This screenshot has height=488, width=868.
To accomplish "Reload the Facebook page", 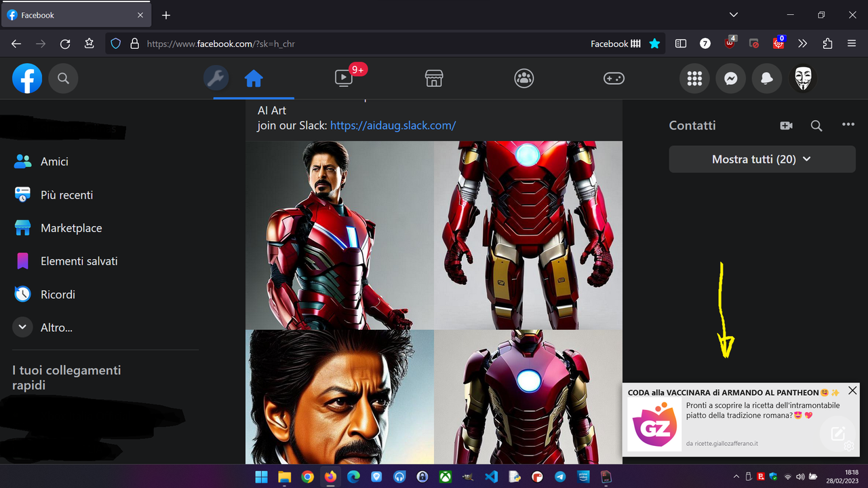I will (x=65, y=43).
